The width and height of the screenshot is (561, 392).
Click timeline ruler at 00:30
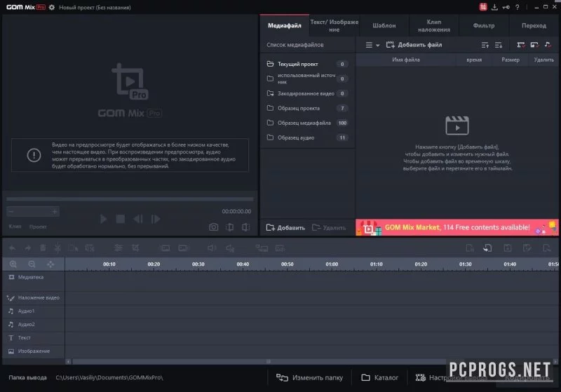click(x=198, y=264)
